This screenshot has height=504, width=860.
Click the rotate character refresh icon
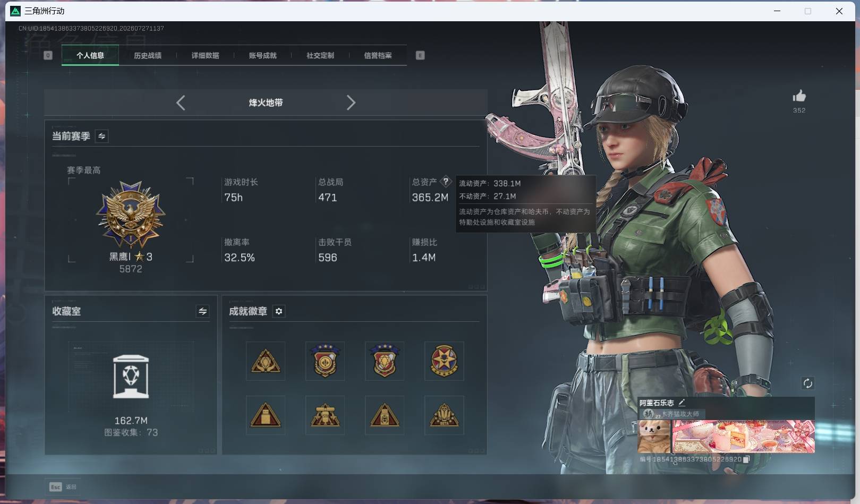point(807,383)
